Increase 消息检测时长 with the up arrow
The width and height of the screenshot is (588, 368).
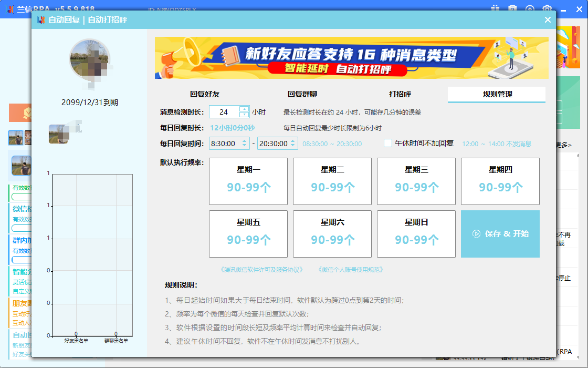pos(244,109)
